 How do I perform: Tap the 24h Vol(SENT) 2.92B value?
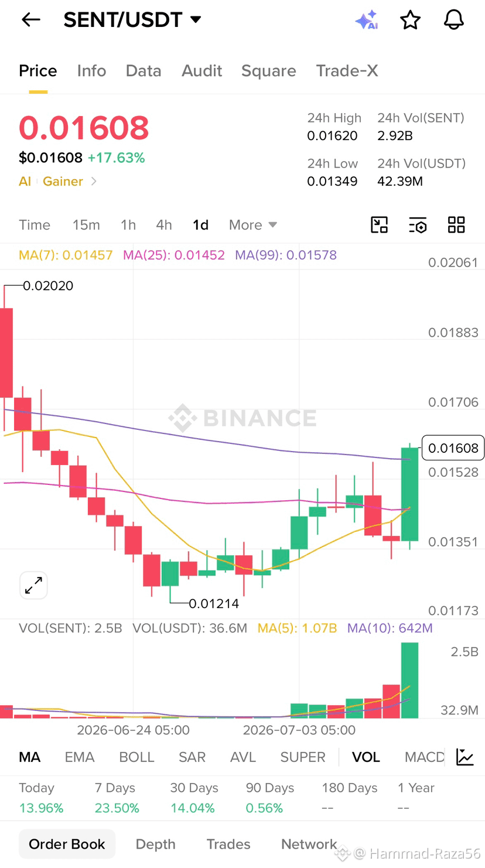point(395,136)
